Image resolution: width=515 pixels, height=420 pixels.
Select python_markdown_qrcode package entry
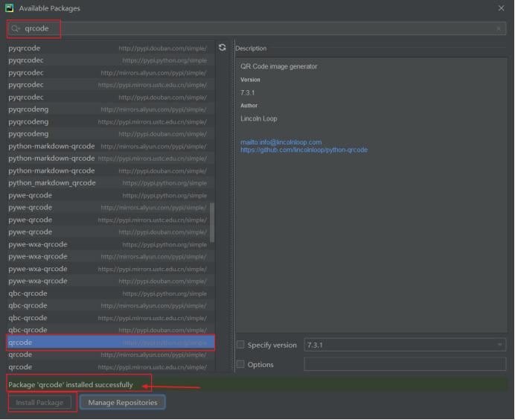pyautogui.click(x=110, y=183)
